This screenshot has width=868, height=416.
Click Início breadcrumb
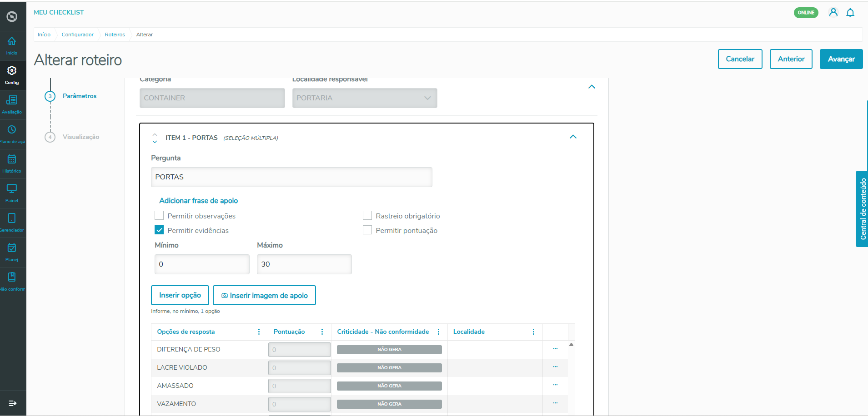tap(44, 35)
